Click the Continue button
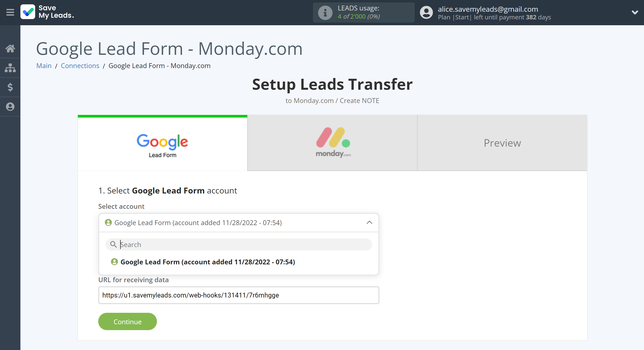This screenshot has height=350, width=644. (127, 321)
